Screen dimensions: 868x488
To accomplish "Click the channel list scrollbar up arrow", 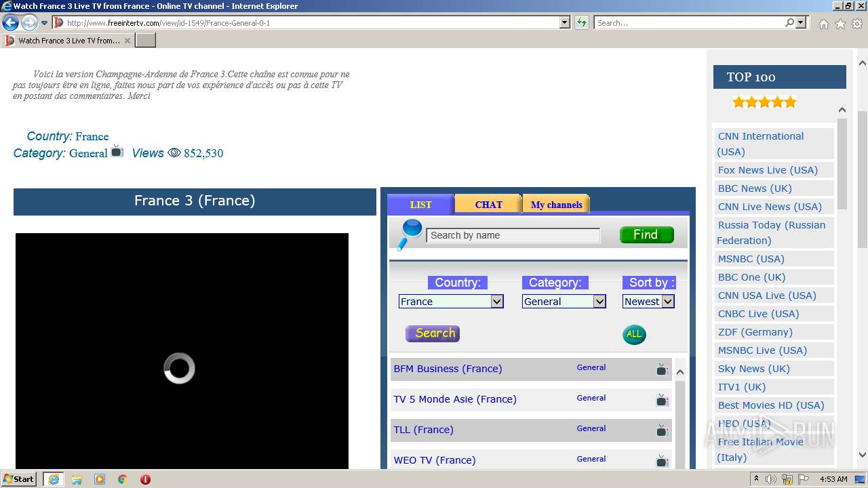I will click(x=680, y=372).
